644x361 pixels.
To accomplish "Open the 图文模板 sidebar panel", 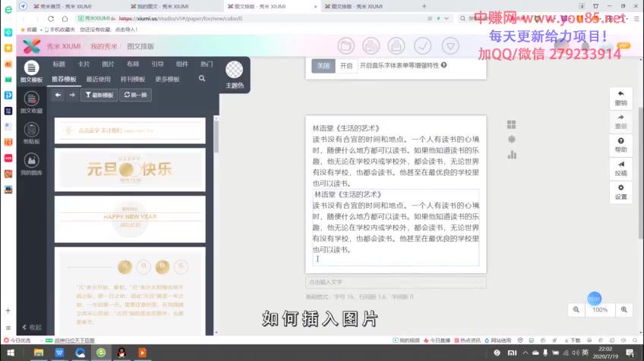I will pyautogui.click(x=32, y=71).
